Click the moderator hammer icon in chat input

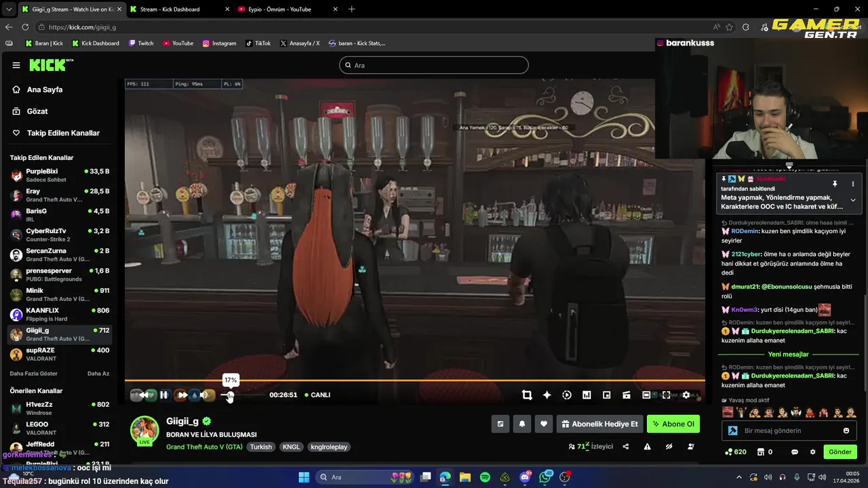[733, 430]
